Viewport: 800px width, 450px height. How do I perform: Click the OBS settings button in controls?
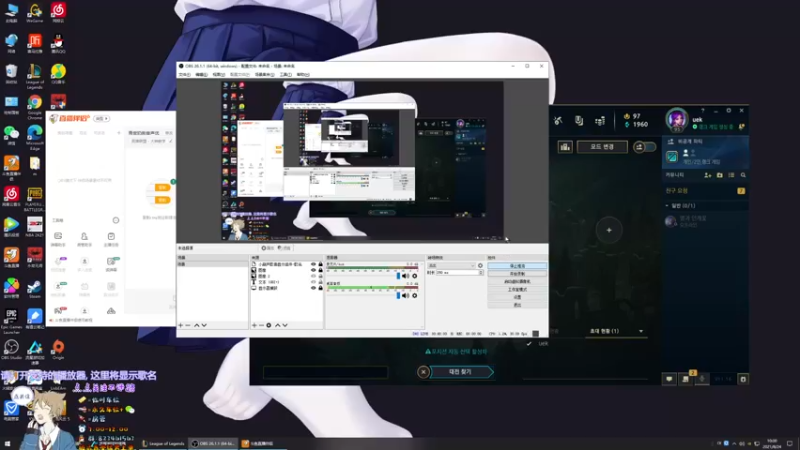pos(517,297)
